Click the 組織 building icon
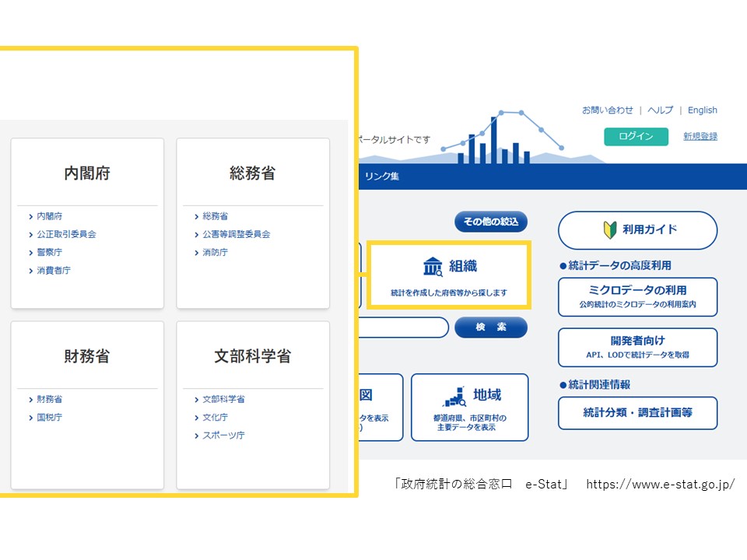This screenshot has height=560, width=747. 433,267
